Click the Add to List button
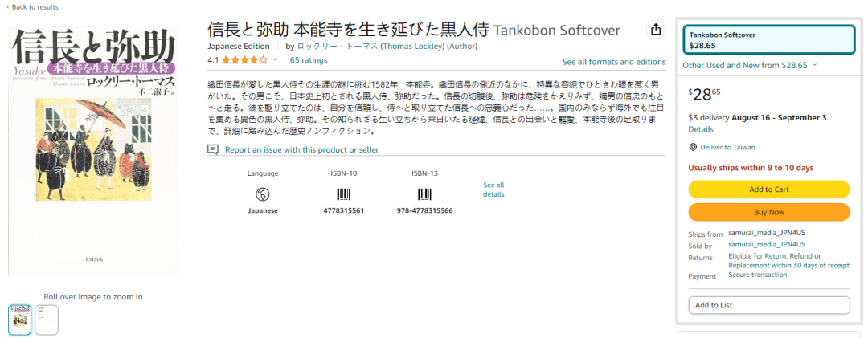This screenshot has width=868, height=338. pos(769,305)
